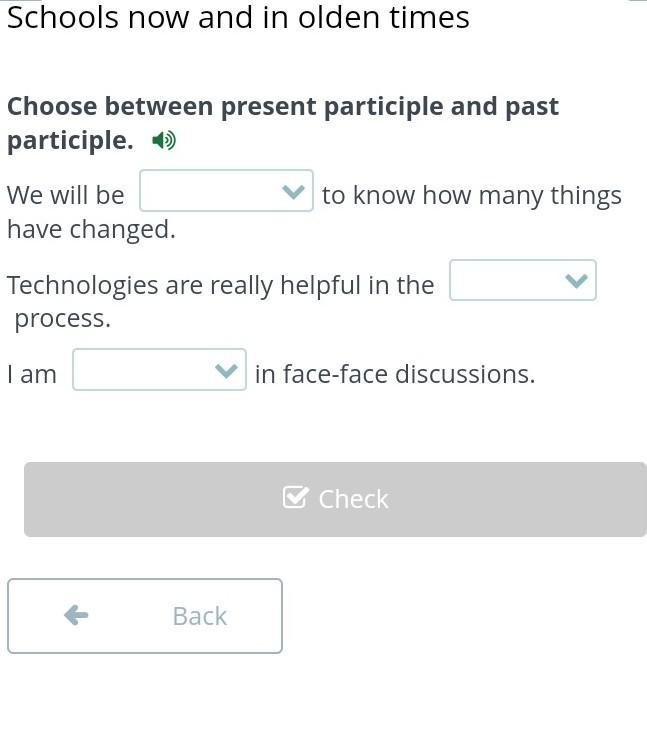This screenshot has width=647, height=736.
Task: Click the word "process." below the Technologies line
Action: click(x=62, y=319)
